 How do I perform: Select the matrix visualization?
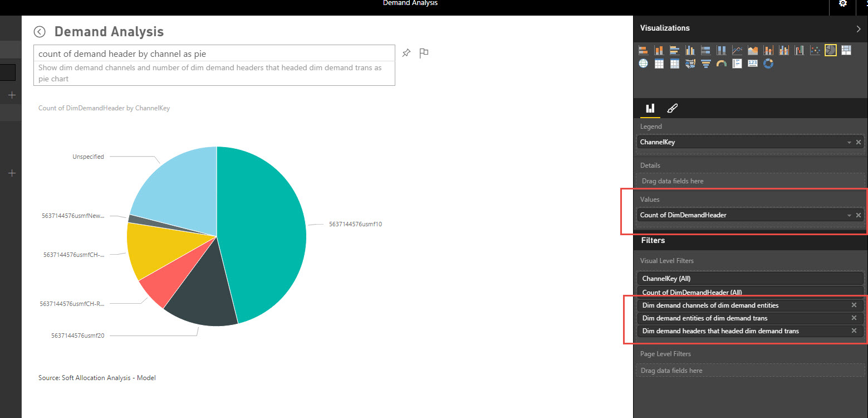[674, 64]
